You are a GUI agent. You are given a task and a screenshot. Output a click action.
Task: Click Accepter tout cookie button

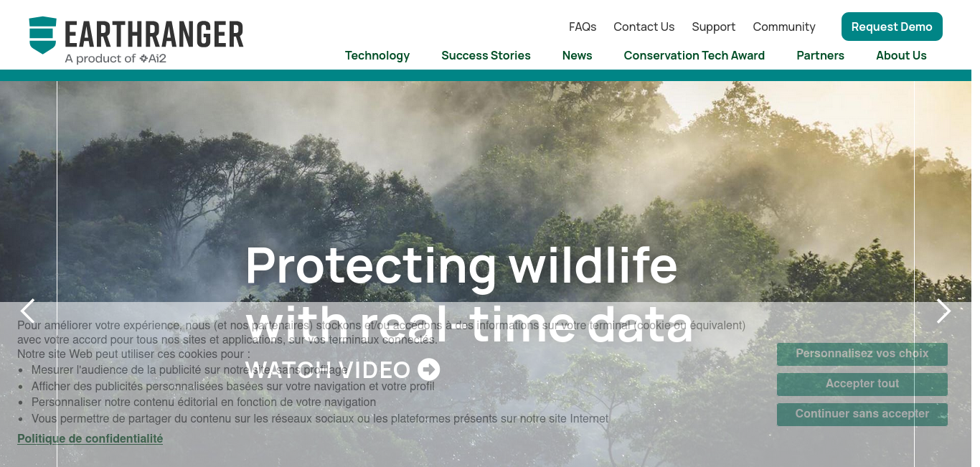coord(862,384)
